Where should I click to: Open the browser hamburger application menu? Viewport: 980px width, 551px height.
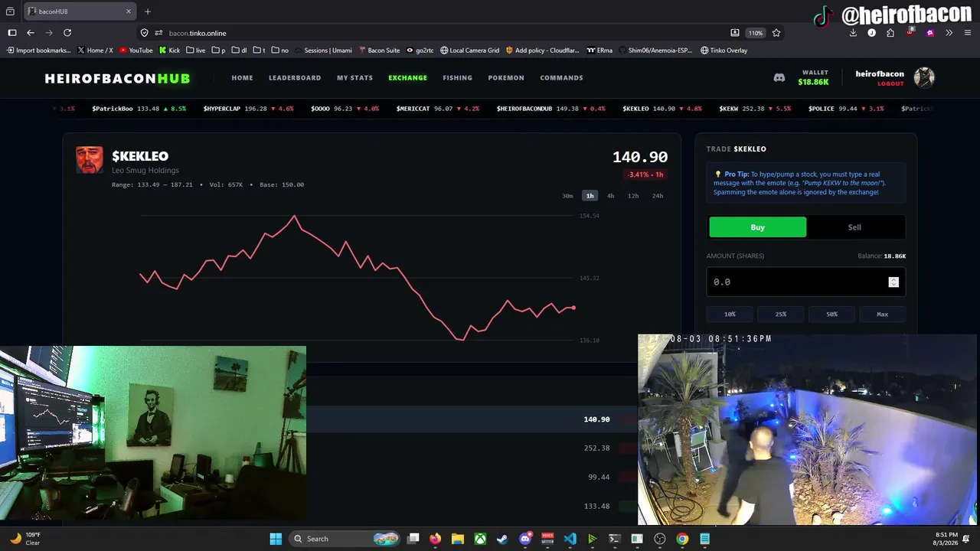[x=968, y=33]
